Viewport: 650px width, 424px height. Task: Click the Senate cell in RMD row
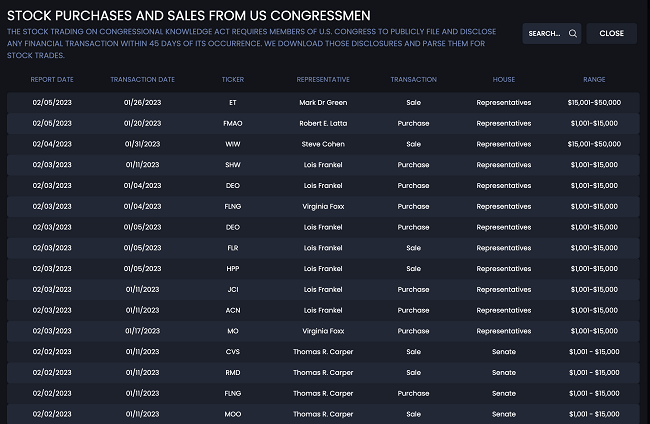point(504,372)
